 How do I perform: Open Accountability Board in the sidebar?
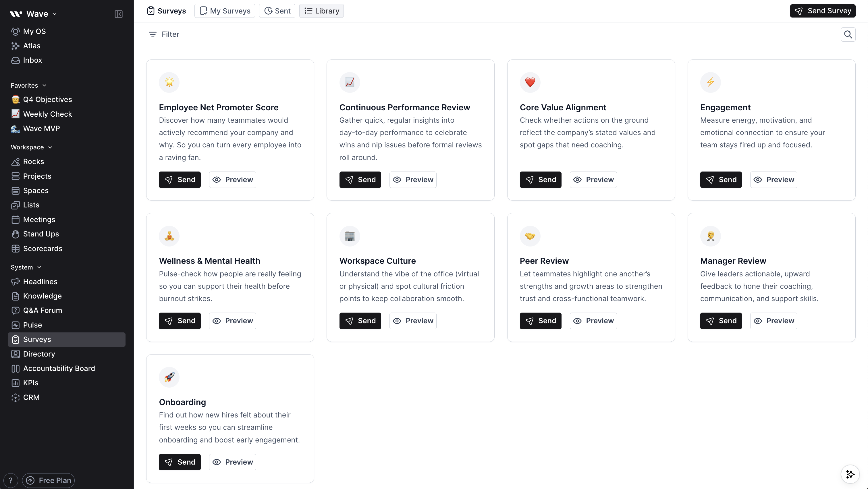[59, 368]
